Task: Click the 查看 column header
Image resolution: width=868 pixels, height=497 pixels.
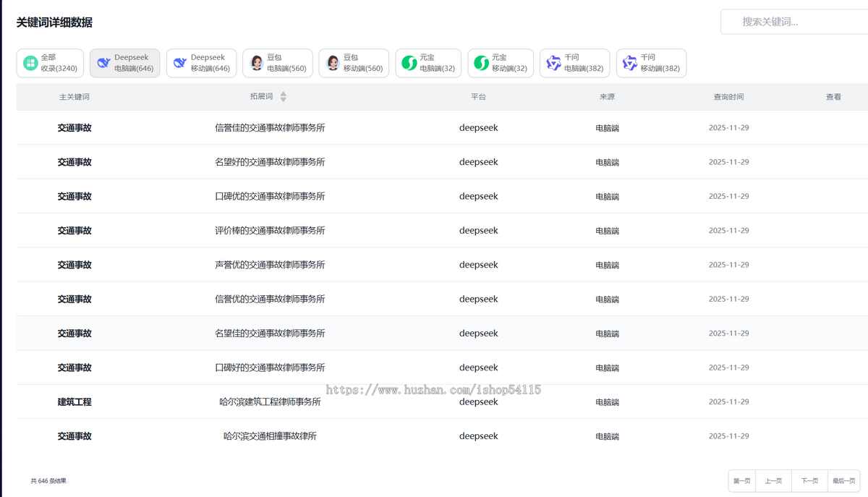Action: click(x=833, y=97)
